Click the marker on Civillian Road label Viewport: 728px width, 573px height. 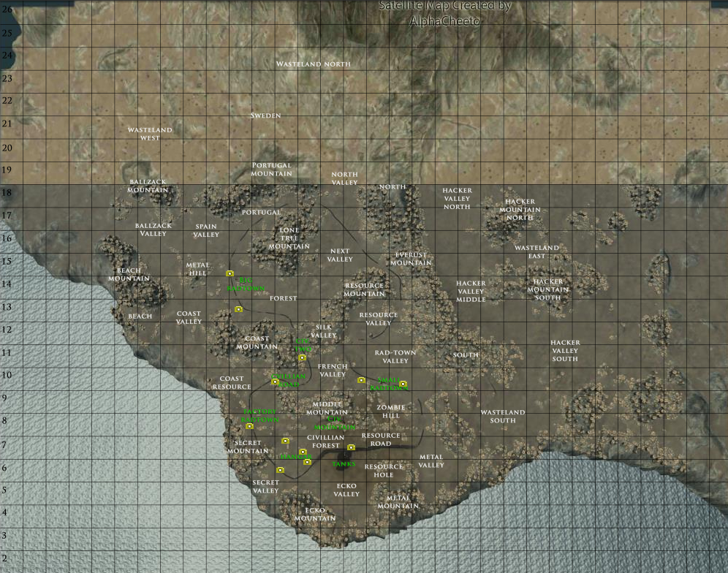click(x=275, y=382)
